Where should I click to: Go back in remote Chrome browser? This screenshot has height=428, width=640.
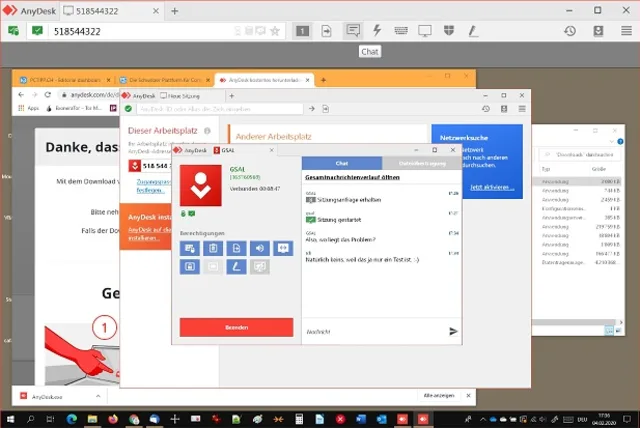pyautogui.click(x=21, y=95)
